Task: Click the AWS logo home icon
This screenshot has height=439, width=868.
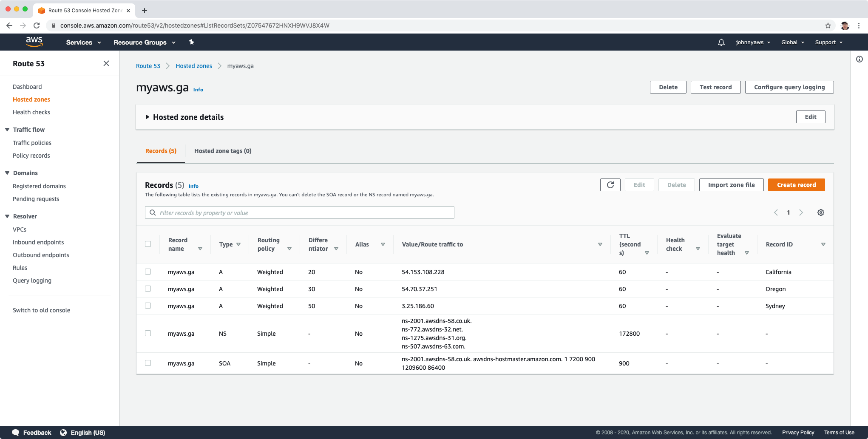Action: [34, 42]
